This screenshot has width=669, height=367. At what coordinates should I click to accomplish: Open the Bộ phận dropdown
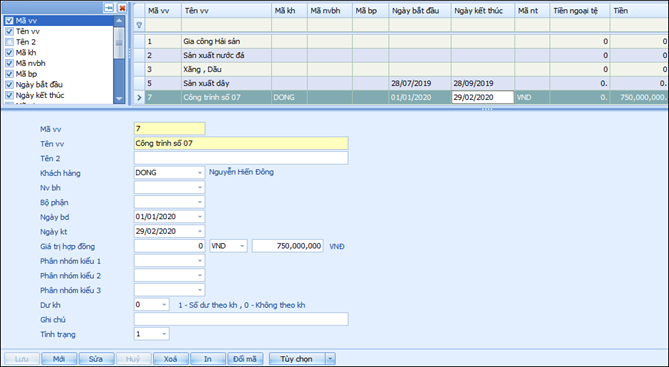click(200, 202)
